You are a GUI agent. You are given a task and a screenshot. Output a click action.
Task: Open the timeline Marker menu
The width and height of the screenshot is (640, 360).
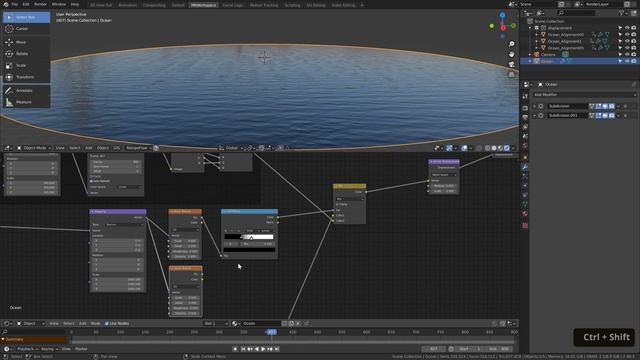coord(81,349)
